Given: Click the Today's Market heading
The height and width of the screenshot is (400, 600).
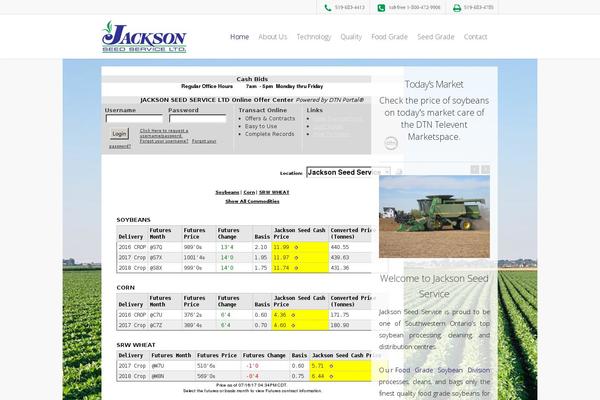Looking at the screenshot, I should coord(434,84).
